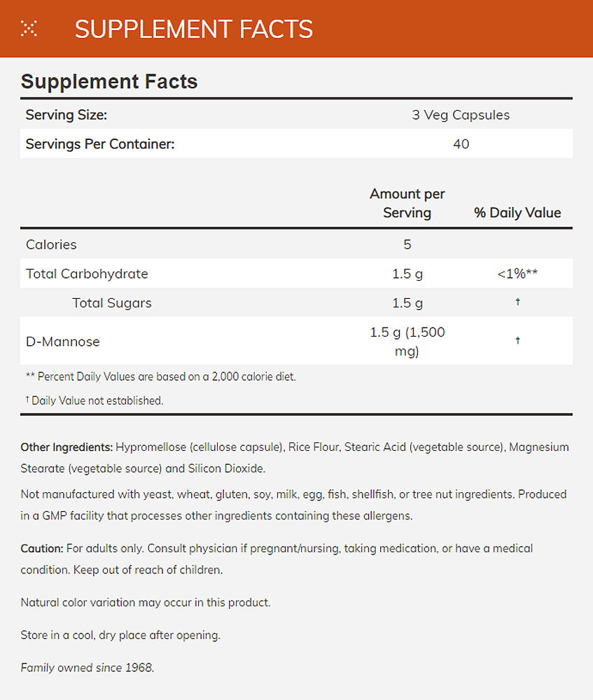This screenshot has width=593, height=700.
Task: Click the 1.5 g (1,500 mg) amount
Action: (x=407, y=342)
